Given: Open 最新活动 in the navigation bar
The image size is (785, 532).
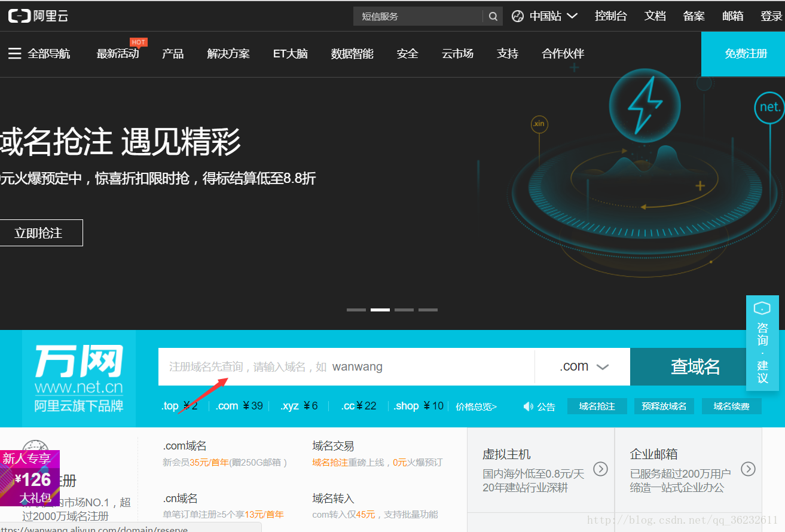Looking at the screenshot, I should coord(118,54).
